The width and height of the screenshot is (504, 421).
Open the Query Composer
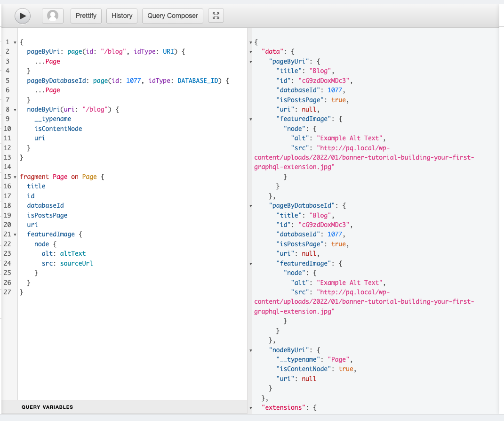pyautogui.click(x=173, y=16)
